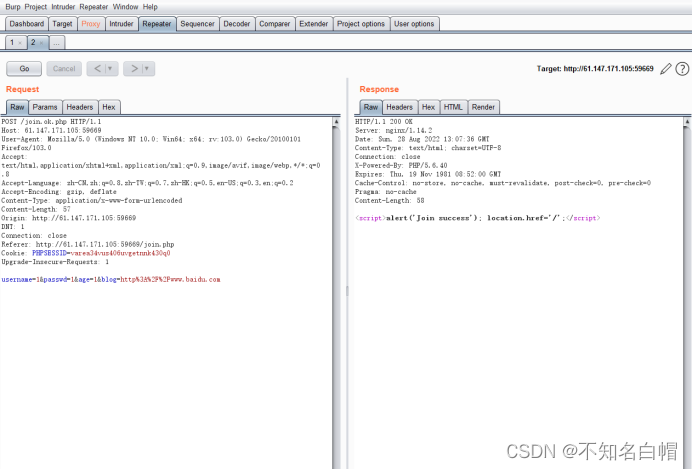Click the POST /join.ok.php request line
The image size is (692, 470).
pos(51,121)
